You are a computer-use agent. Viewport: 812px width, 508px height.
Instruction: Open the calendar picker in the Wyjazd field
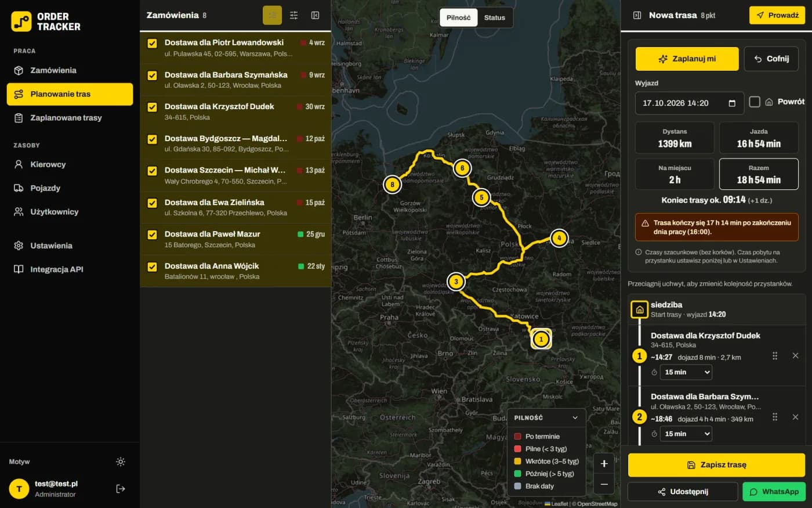point(732,103)
